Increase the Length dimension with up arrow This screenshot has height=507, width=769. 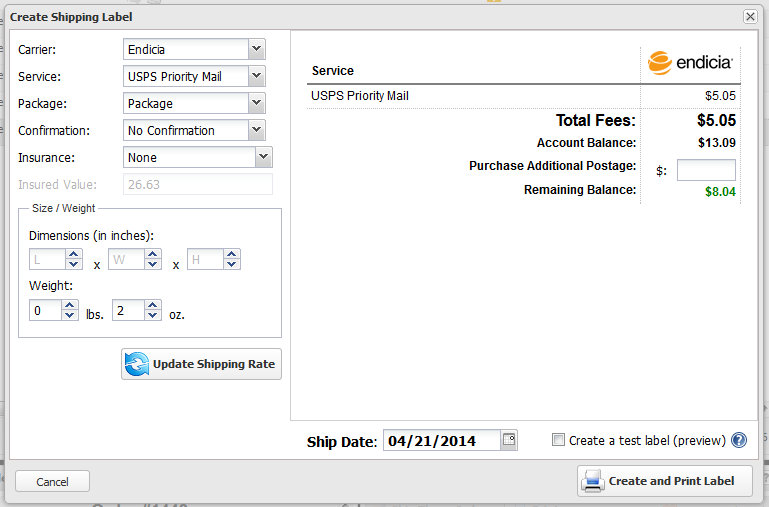(x=74, y=254)
